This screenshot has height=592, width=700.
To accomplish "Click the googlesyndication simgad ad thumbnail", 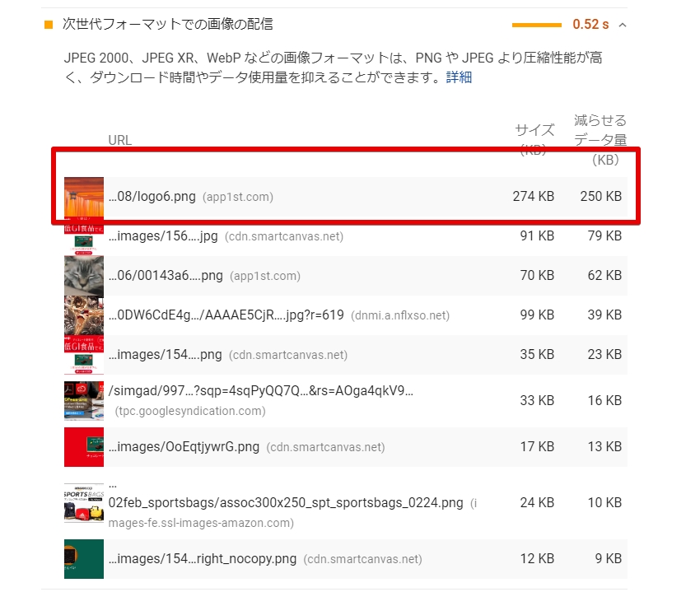I will [84, 401].
